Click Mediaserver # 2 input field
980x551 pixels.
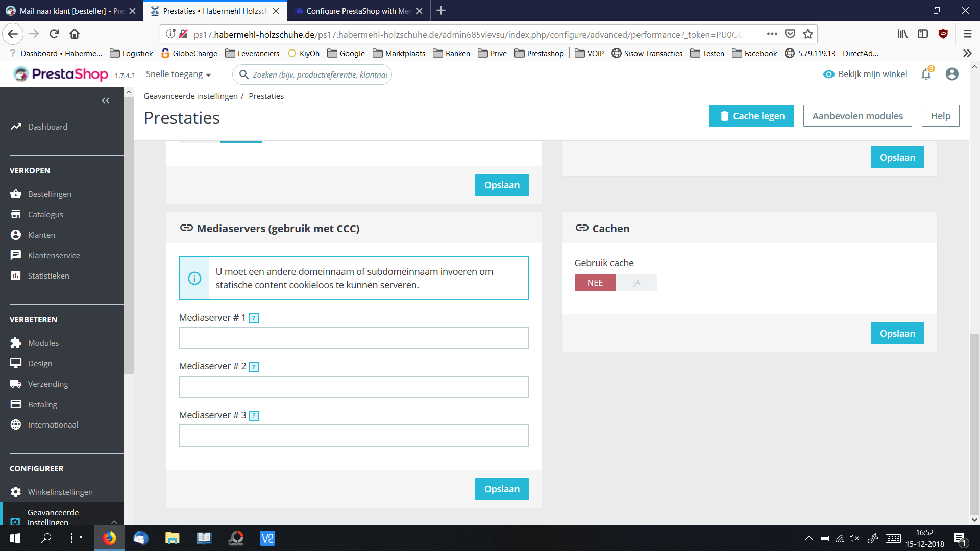point(354,387)
